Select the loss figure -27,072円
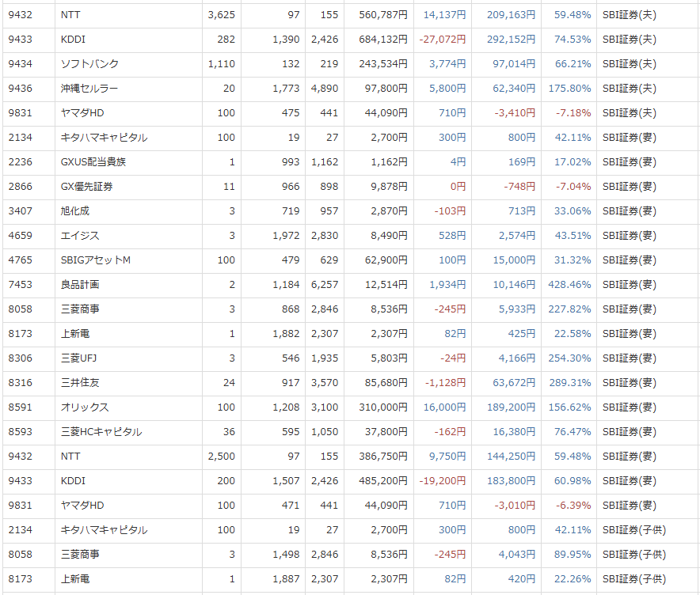The image size is (700, 595). tap(442, 40)
